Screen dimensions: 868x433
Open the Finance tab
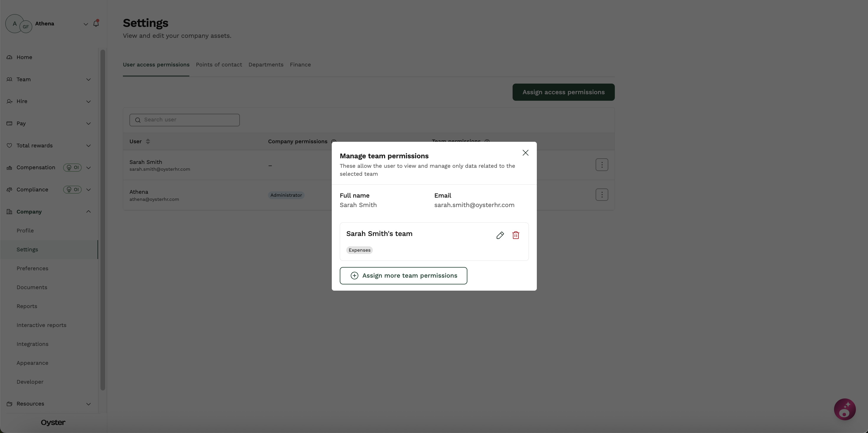pyautogui.click(x=300, y=65)
